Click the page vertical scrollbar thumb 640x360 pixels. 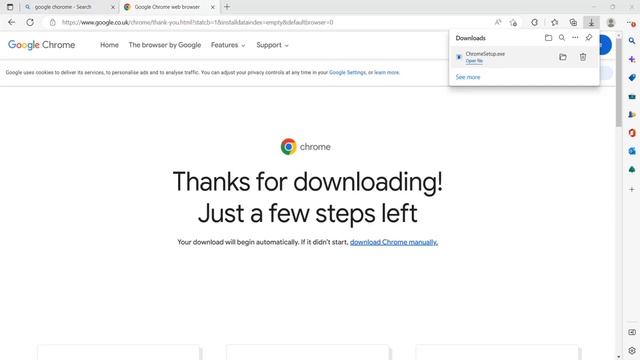click(619, 82)
